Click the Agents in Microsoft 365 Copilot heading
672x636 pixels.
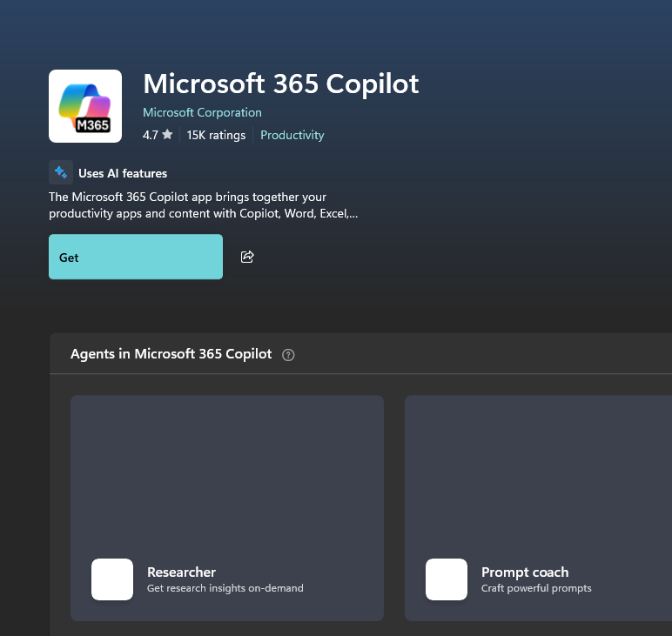pyautogui.click(x=171, y=354)
